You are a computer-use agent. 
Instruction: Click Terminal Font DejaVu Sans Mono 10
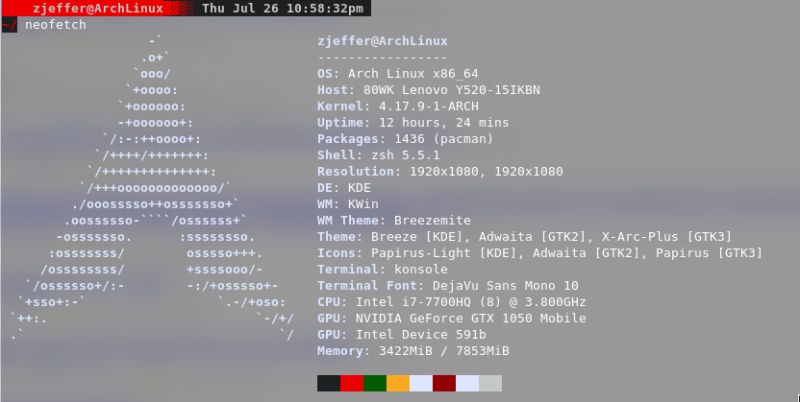(x=448, y=286)
